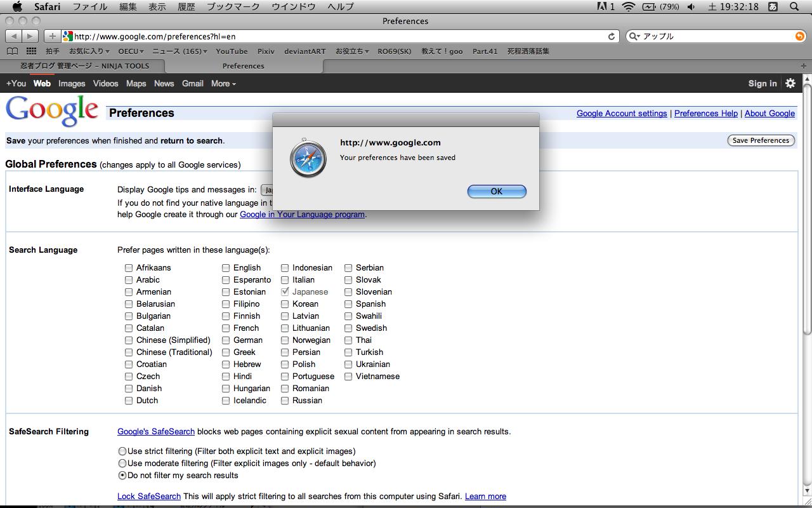Click the Safari compass icon in the dialog
The height and width of the screenshot is (508, 812).
coord(308,157)
